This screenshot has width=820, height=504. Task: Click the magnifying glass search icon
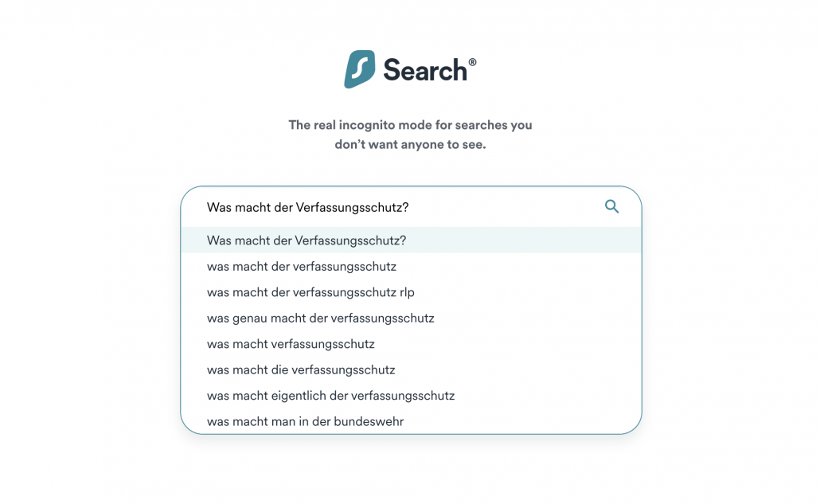pos(611,206)
